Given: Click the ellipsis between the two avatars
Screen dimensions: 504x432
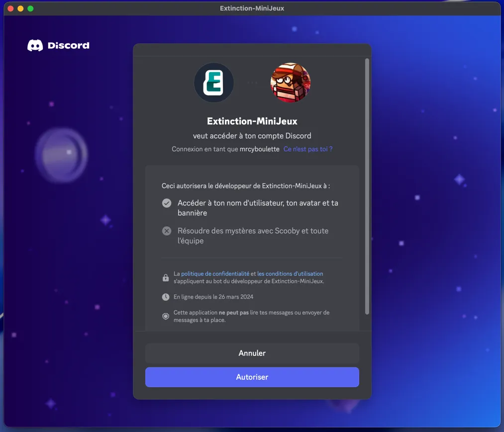Looking at the screenshot, I should click(x=252, y=82).
